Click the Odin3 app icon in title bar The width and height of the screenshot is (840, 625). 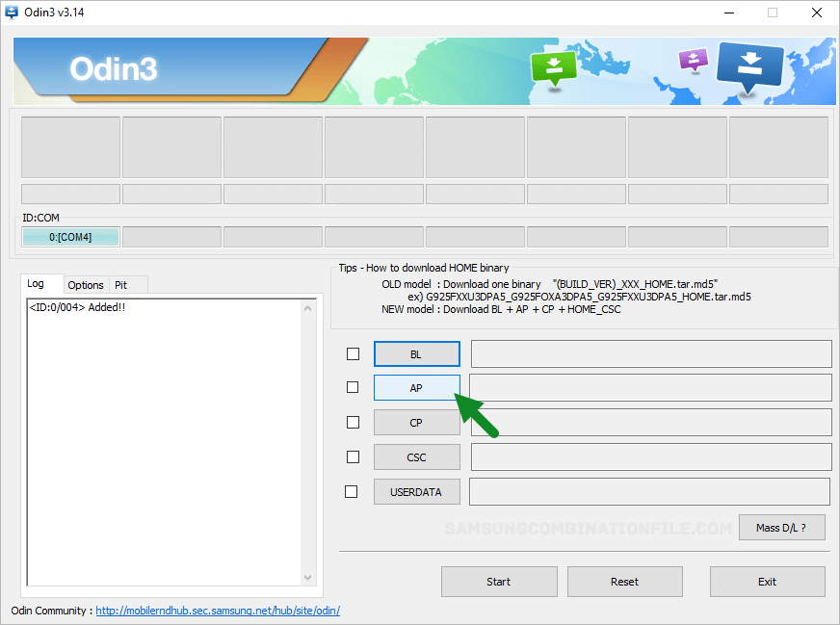[12, 13]
